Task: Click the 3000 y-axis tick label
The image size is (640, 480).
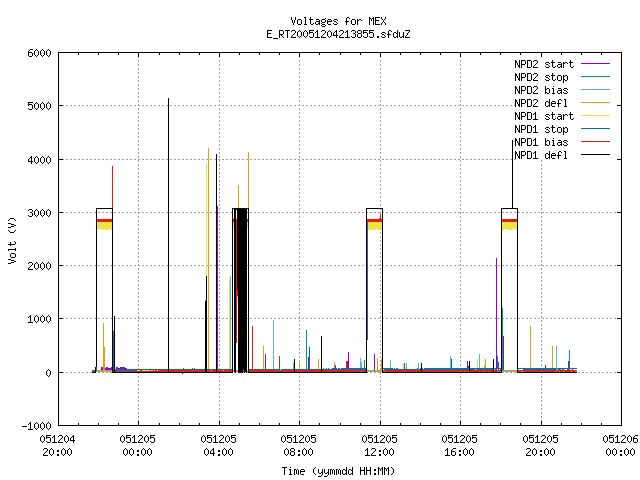Action: [39, 213]
